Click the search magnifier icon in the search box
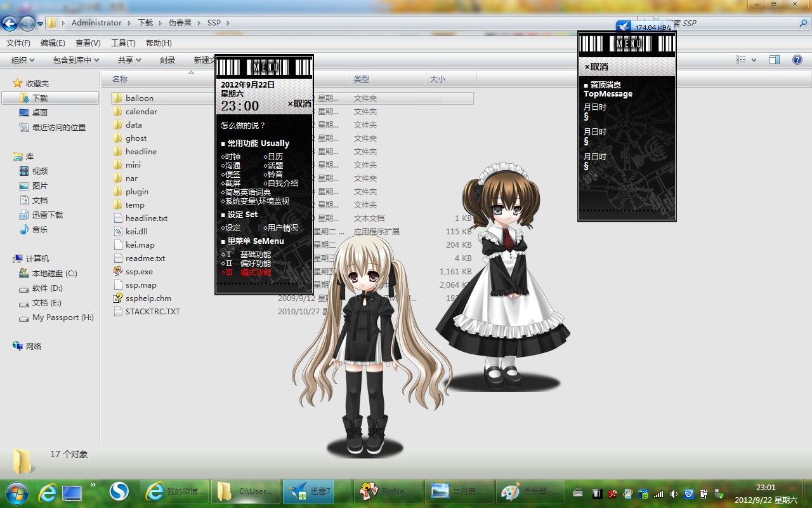The width and height of the screenshot is (812, 508). (803, 23)
